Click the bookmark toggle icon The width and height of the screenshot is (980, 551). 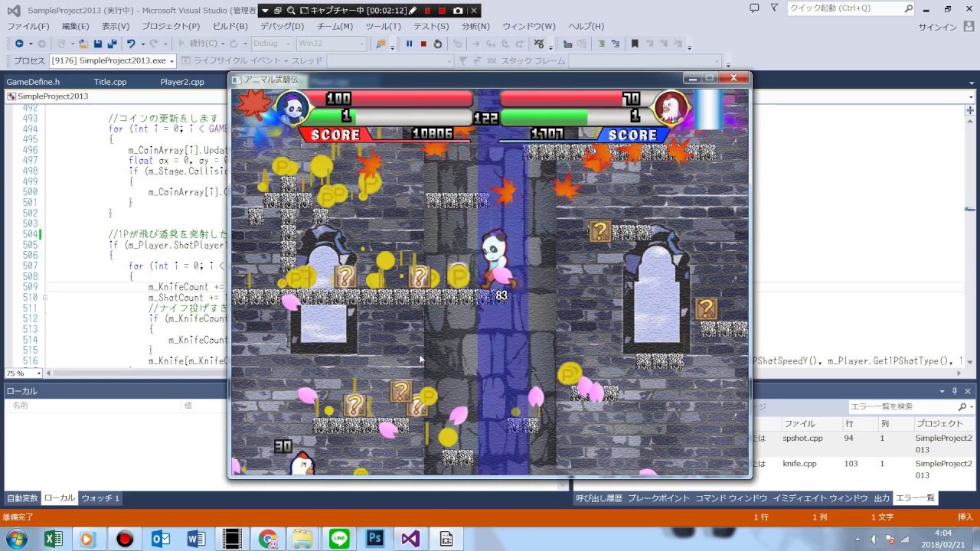pos(635,44)
